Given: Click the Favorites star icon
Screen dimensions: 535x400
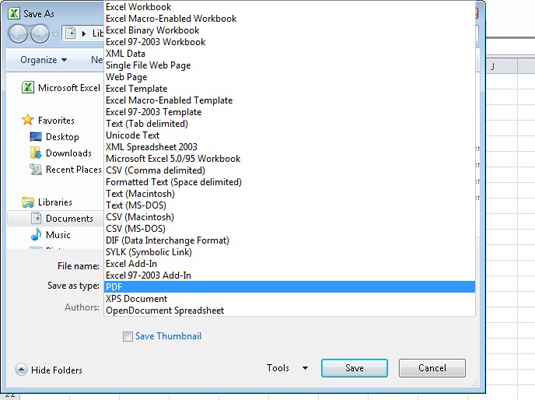Looking at the screenshot, I should click(28, 120).
